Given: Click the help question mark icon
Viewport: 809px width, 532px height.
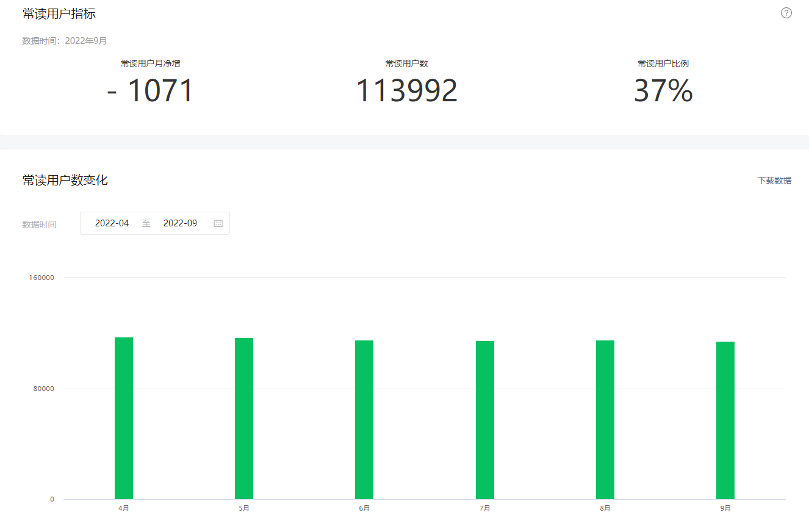Looking at the screenshot, I should 786,13.
